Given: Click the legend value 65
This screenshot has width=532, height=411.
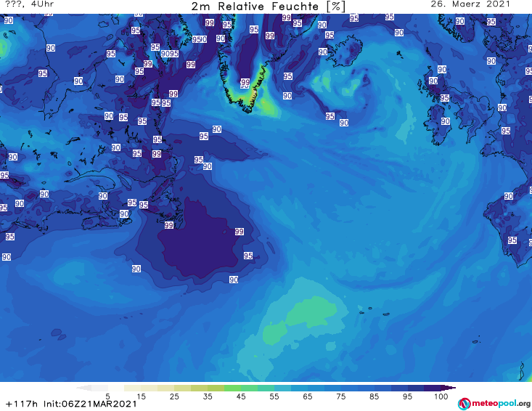Looking at the screenshot, I should (x=308, y=396).
